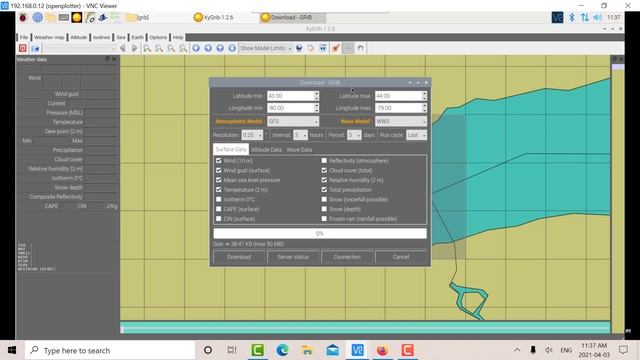
Task: Uncheck Temperature (2 m) checkbox
Action: coord(219,190)
